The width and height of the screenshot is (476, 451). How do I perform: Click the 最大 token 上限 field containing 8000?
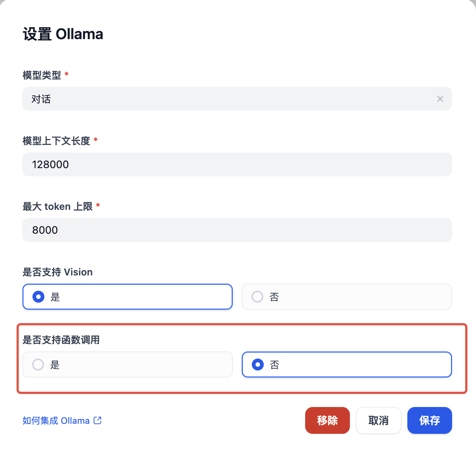(x=237, y=230)
